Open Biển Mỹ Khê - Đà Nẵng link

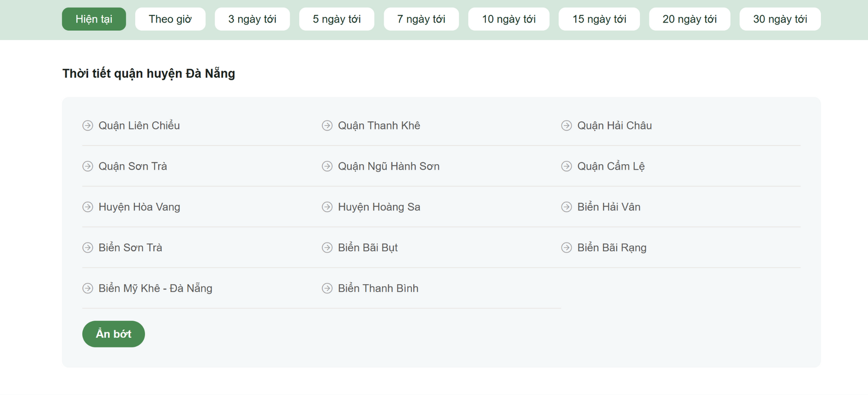(156, 288)
